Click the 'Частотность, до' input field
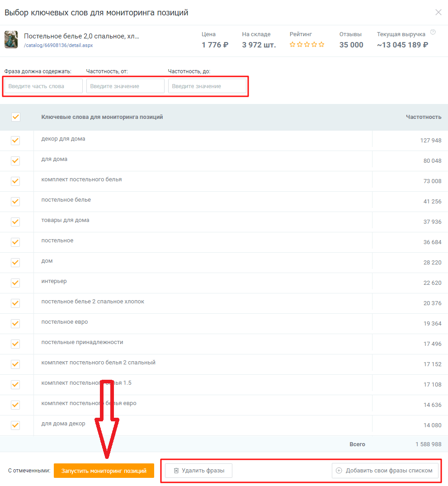Viewport: 448px width, 486px height. pos(207,86)
